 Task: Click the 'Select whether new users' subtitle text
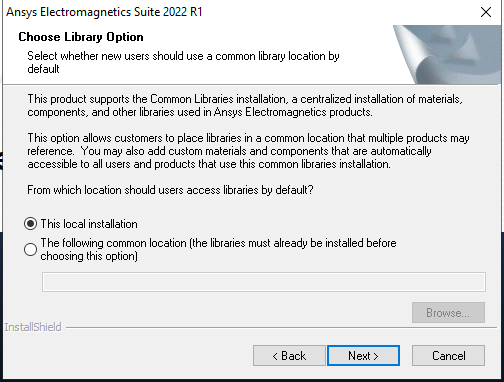pos(183,62)
